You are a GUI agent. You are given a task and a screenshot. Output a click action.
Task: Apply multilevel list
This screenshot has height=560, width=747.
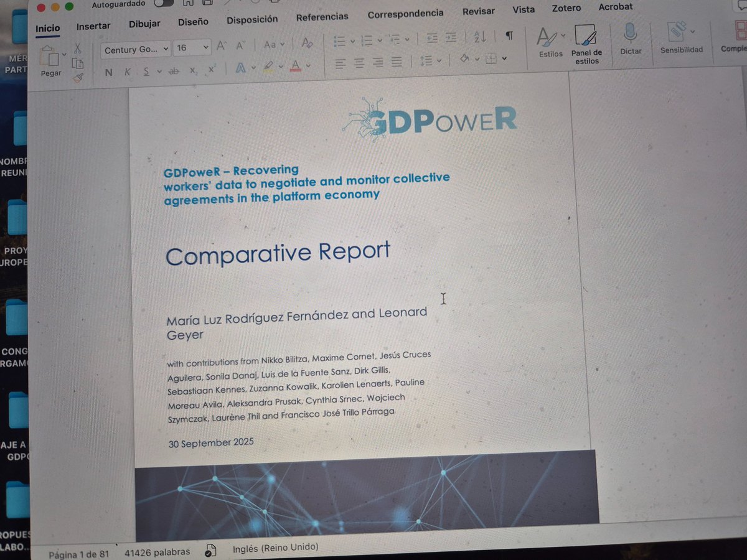pyautogui.click(x=395, y=40)
